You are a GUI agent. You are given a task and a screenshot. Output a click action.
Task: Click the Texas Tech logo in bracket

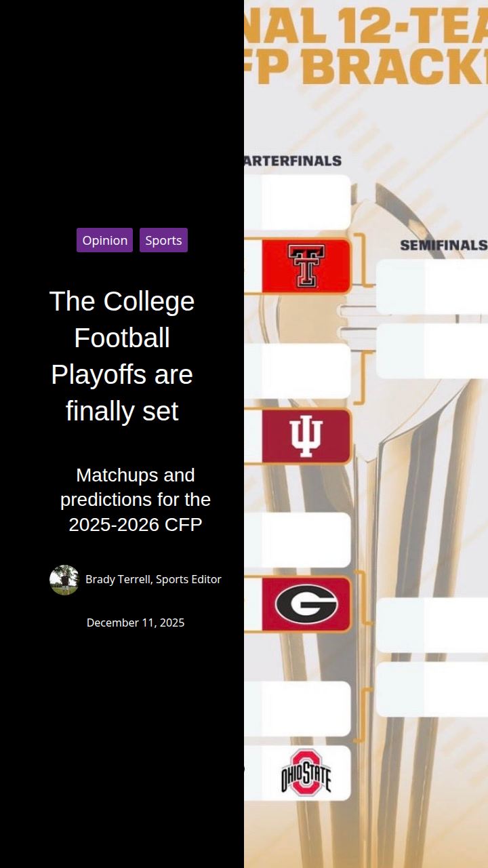pyautogui.click(x=306, y=266)
